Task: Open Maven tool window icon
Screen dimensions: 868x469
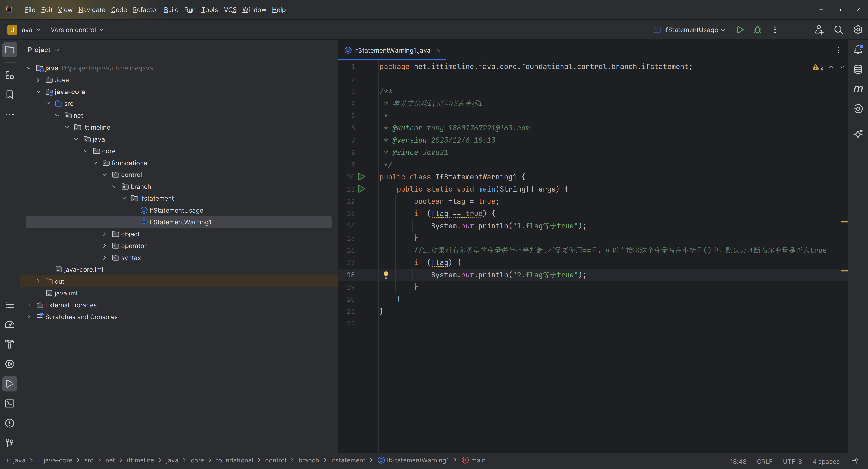Action: [858, 89]
